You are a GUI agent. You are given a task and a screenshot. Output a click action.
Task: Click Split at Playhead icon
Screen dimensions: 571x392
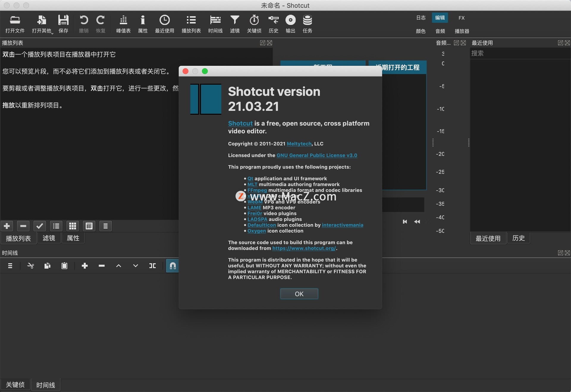pos(153,266)
